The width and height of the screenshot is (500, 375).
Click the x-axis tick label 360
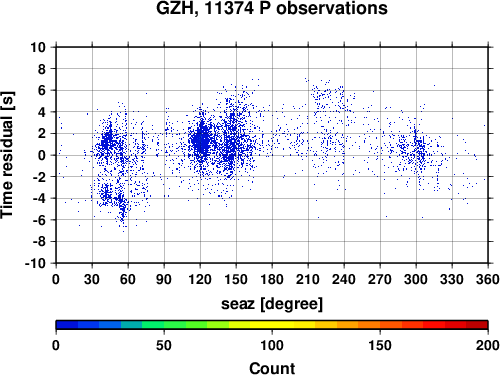tap(488, 279)
